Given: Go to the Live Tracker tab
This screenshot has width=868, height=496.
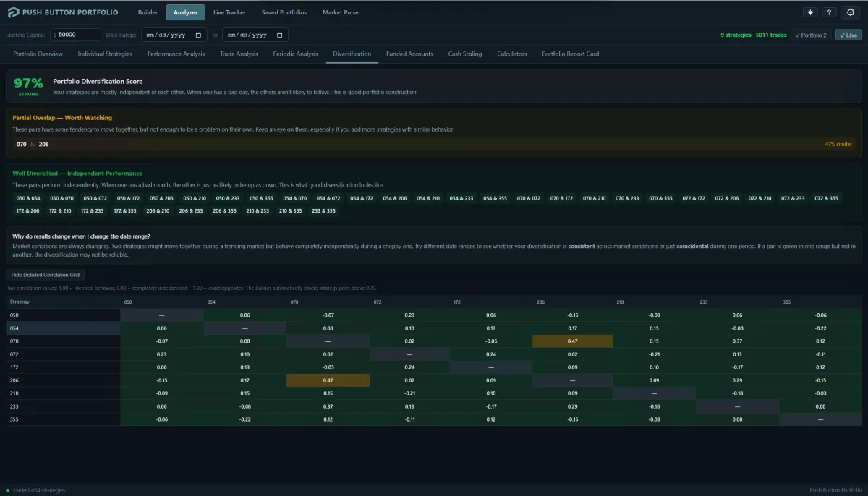Looking at the screenshot, I should coord(229,12).
